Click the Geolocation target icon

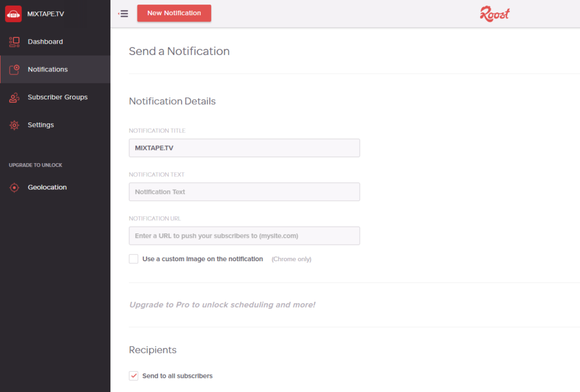13,187
